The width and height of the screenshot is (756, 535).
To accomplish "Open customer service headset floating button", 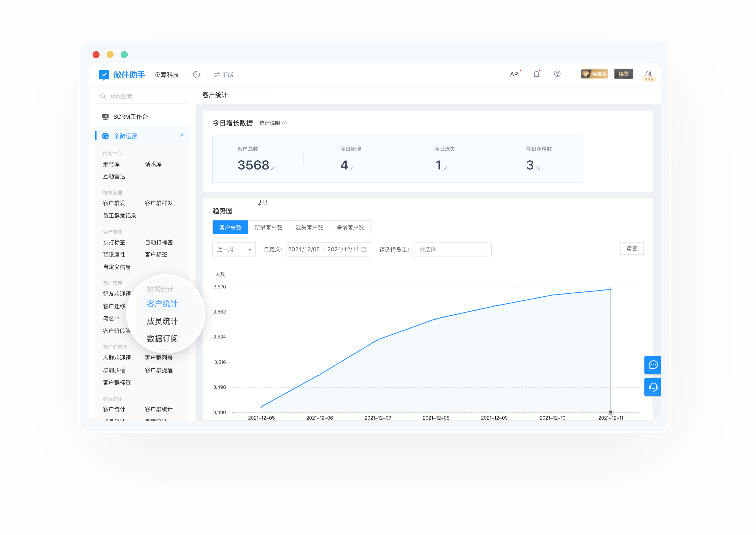I will click(653, 387).
